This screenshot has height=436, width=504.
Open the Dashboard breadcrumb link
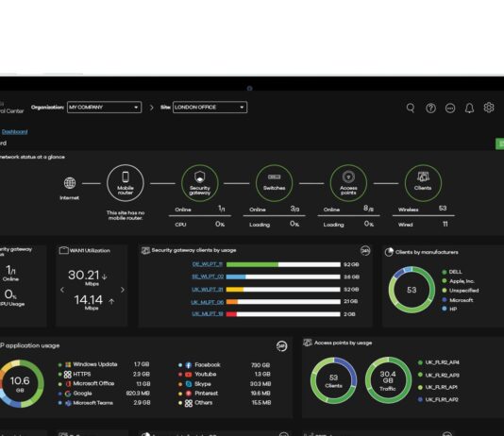(14, 132)
